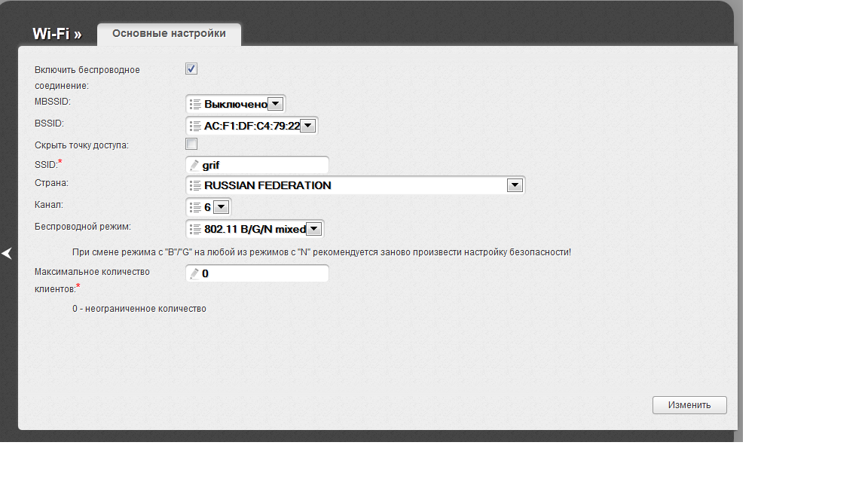Open the BSSID dropdown arrow
The height and width of the screenshot is (488, 868).
(307, 126)
